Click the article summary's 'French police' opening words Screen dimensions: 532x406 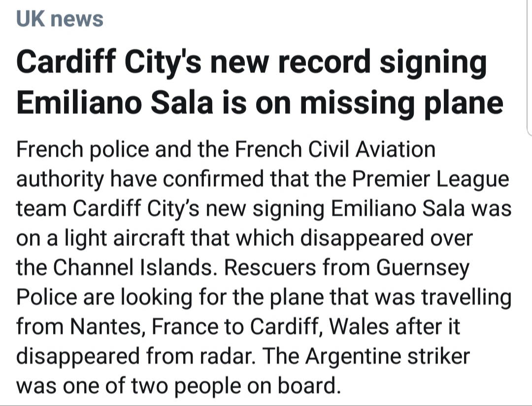tap(82, 150)
